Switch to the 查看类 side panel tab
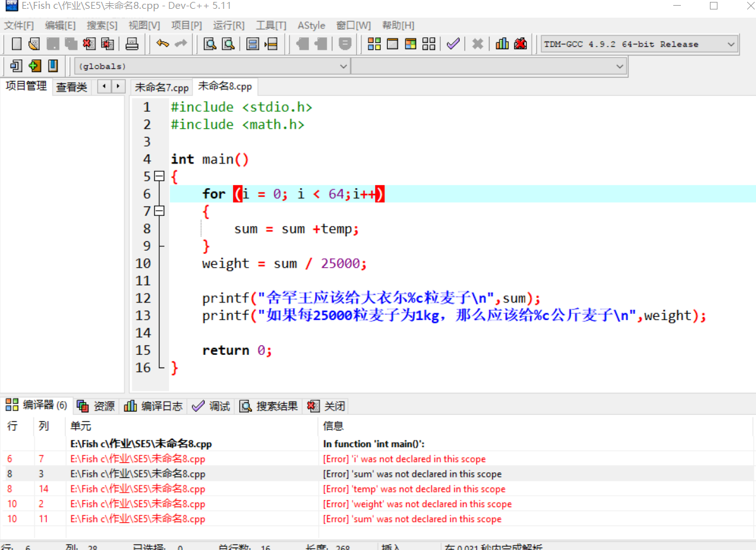 (71, 87)
